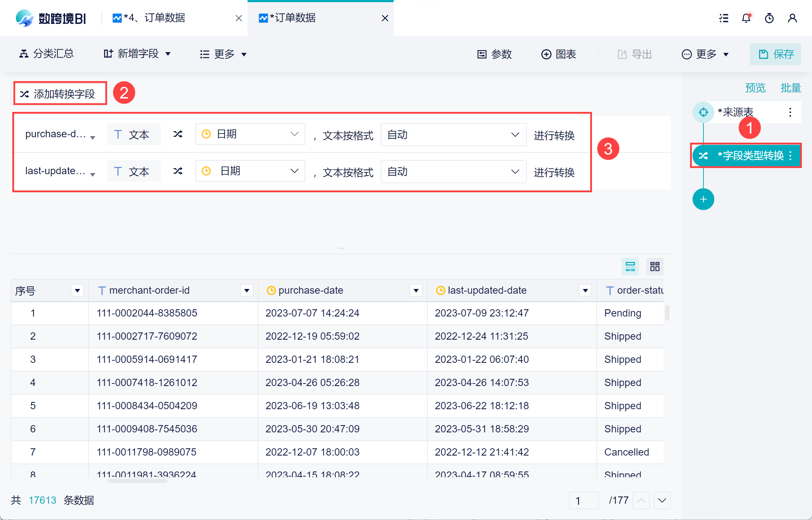This screenshot has height=520, width=812.
Task: Click the page number input field
Action: point(583,500)
